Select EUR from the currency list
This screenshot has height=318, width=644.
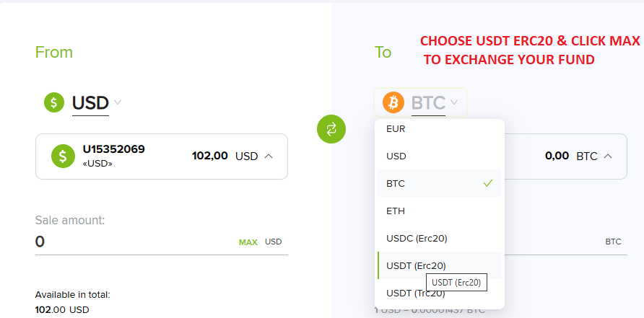tap(396, 129)
